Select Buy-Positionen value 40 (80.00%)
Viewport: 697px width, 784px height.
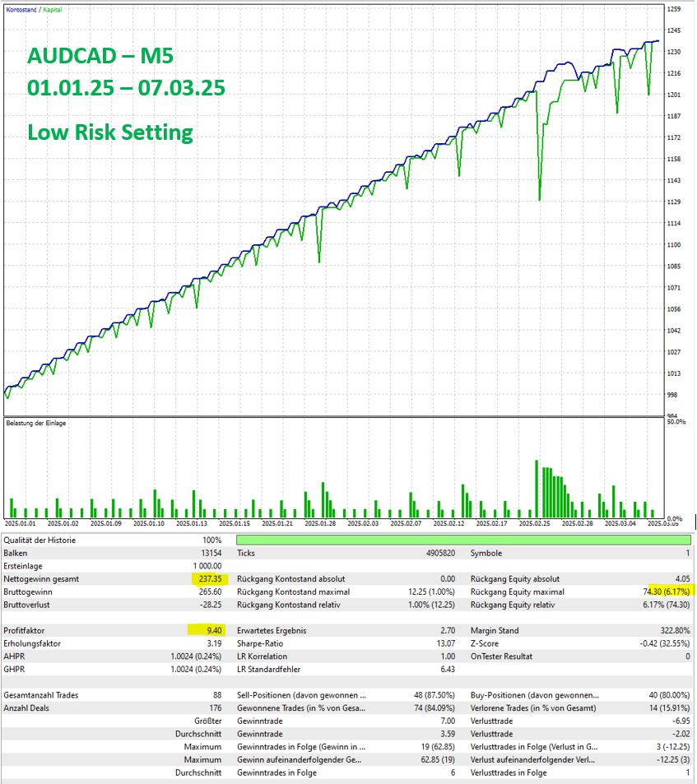pyautogui.click(x=670, y=695)
